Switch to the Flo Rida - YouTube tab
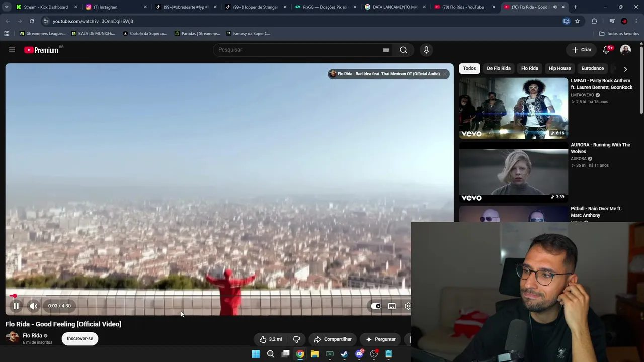 pyautogui.click(x=465, y=7)
